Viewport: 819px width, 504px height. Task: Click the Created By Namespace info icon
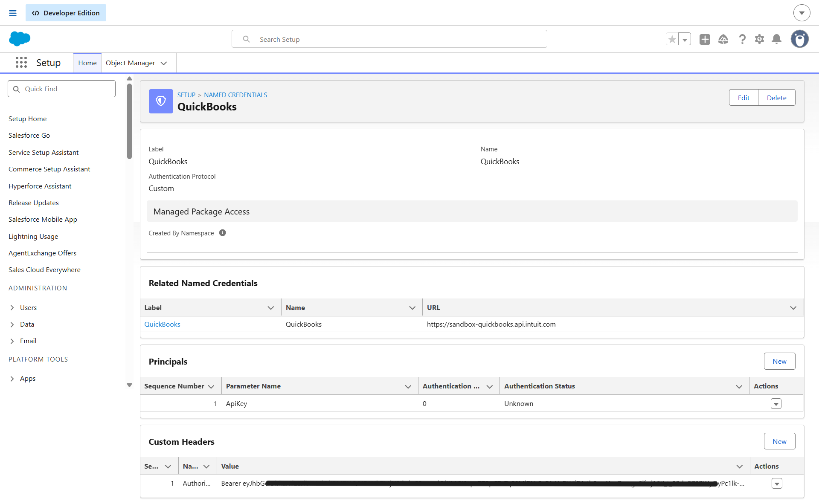pyautogui.click(x=223, y=233)
